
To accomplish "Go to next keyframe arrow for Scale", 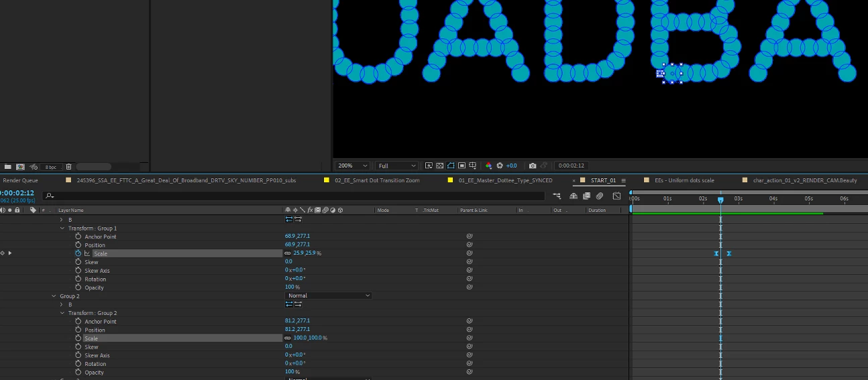I will click(10, 253).
